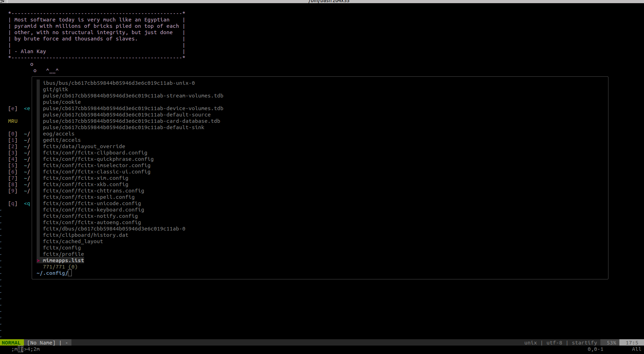This screenshot has width=644, height=354.
Task: Click the All scroll position text
Action: coord(637,349)
